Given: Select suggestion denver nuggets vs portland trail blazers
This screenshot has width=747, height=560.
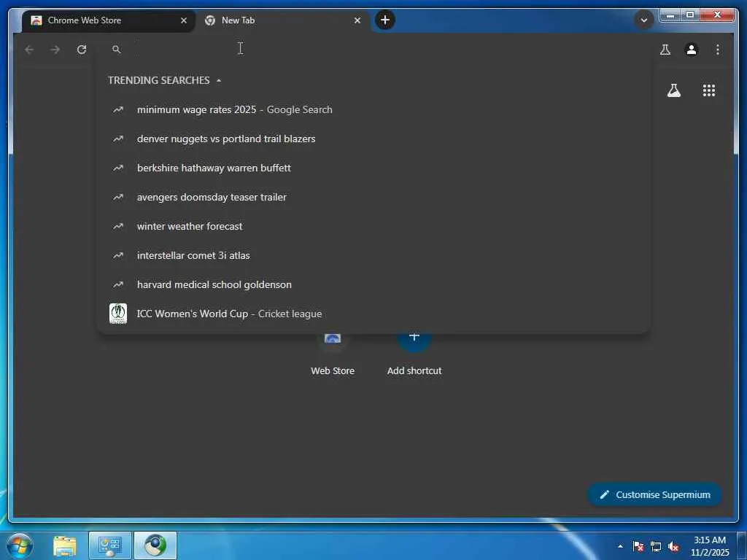Looking at the screenshot, I should click(x=373, y=139).
